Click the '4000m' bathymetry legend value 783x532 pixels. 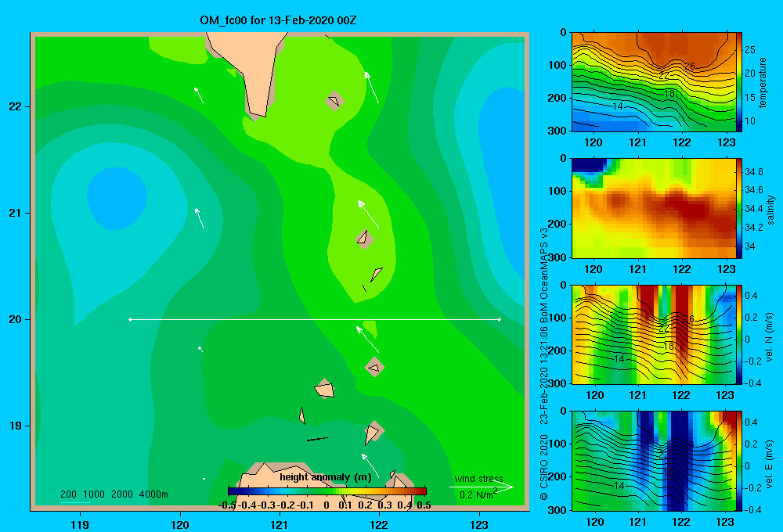coord(153,494)
